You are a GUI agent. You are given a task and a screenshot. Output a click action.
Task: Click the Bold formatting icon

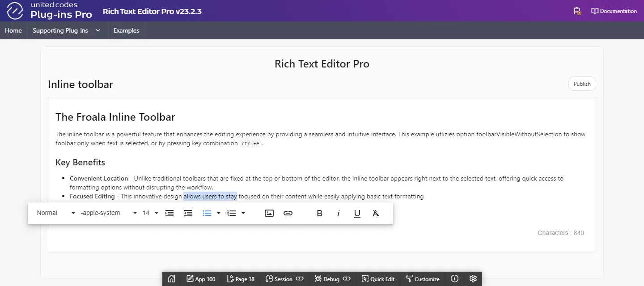click(319, 213)
